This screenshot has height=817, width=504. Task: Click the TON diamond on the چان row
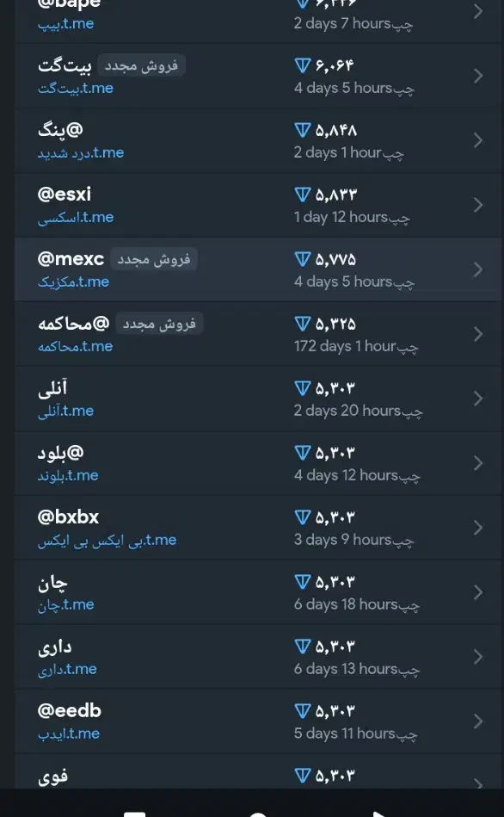(x=302, y=582)
